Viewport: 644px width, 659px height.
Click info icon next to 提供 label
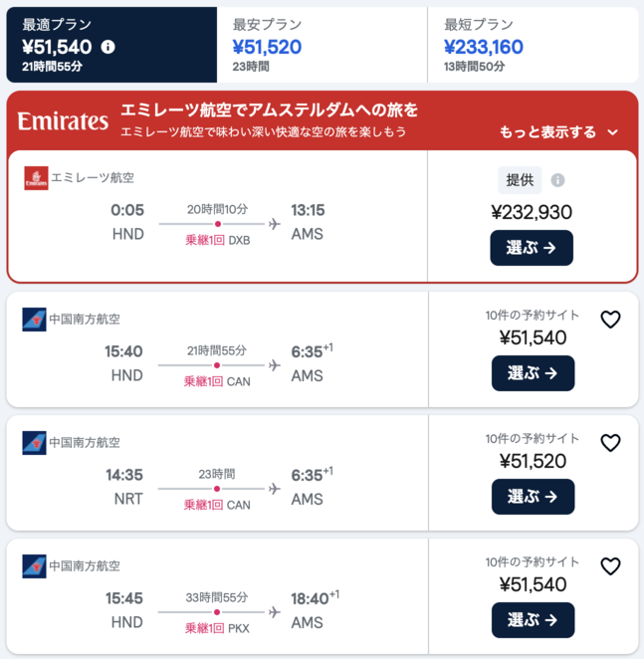[557, 180]
